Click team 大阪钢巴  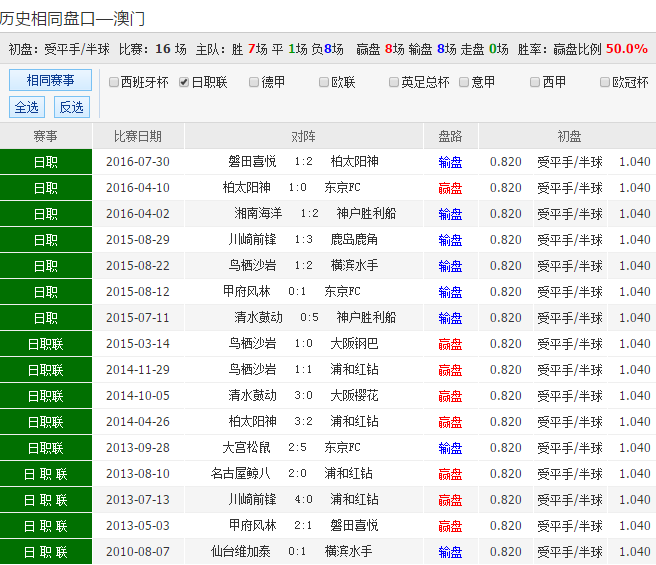pyautogui.click(x=354, y=344)
